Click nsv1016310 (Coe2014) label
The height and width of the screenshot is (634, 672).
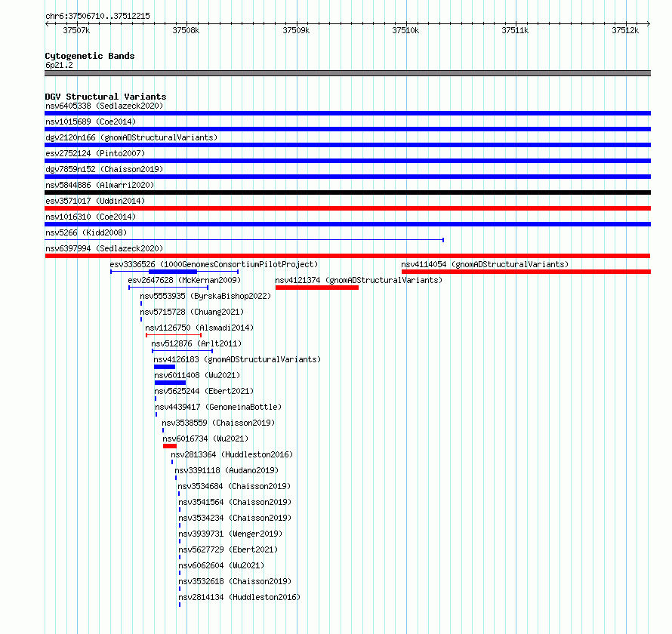tap(91, 217)
